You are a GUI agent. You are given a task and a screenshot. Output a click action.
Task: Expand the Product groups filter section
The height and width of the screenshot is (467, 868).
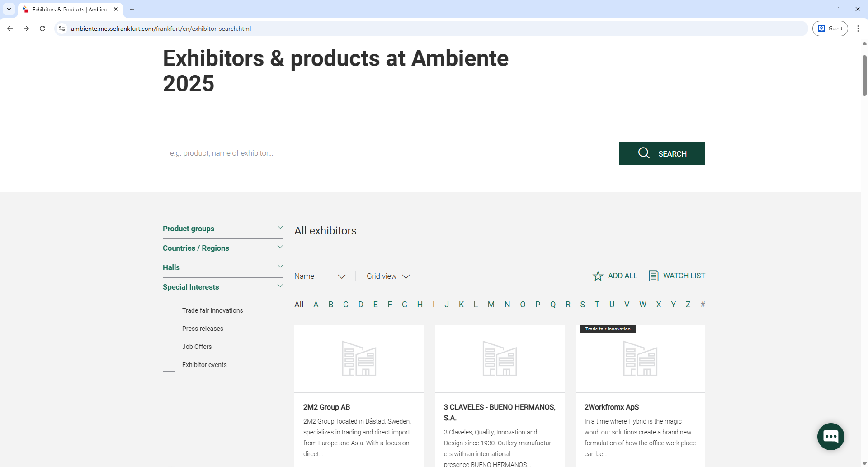click(x=223, y=229)
